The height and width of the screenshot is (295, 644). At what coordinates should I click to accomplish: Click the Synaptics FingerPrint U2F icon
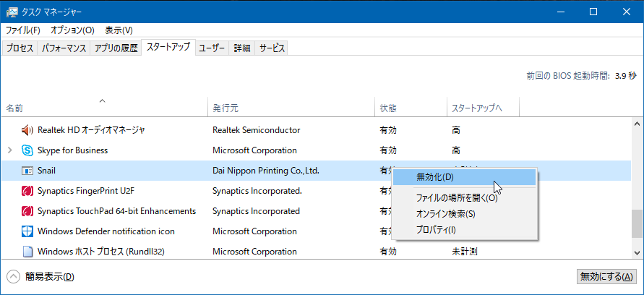tap(27, 191)
